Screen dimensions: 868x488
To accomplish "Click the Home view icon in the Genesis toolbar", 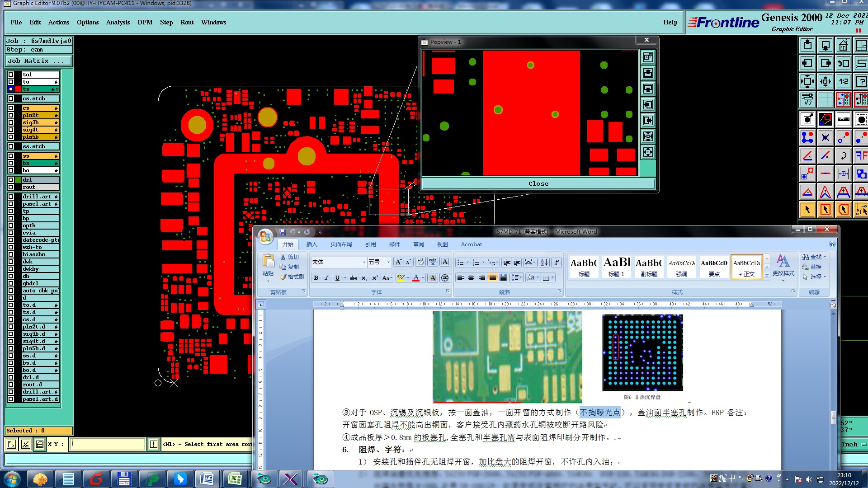I will pos(843,45).
